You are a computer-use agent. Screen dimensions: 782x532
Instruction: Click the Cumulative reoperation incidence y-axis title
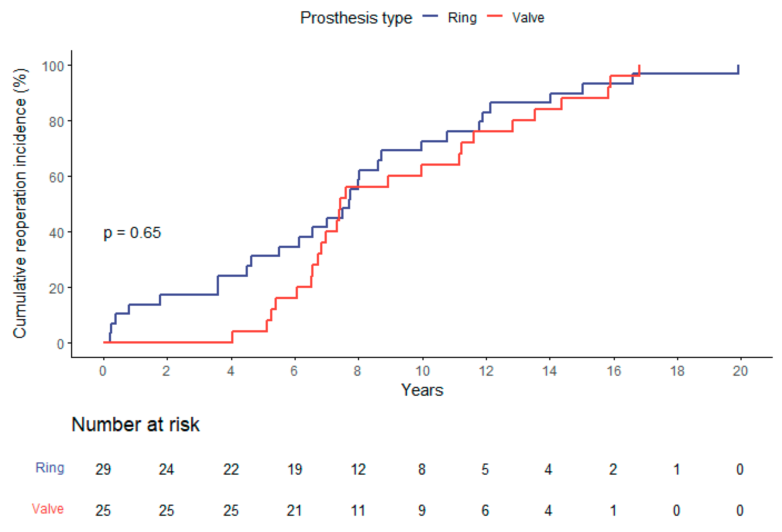(20, 203)
